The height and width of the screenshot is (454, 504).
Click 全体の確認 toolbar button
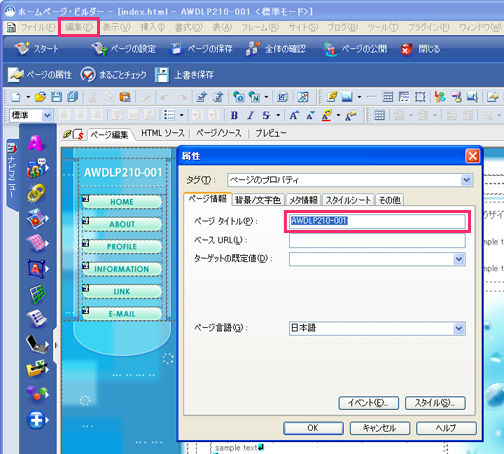276,49
